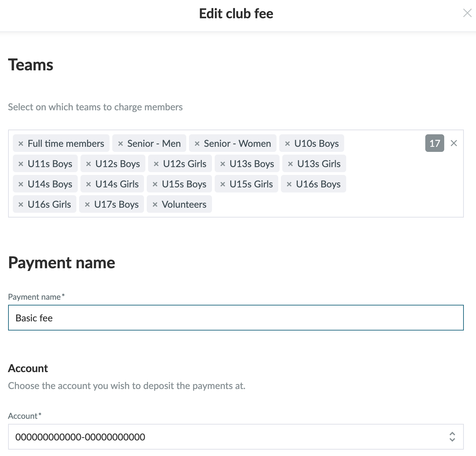476x456 pixels.
Task: Remove the Senior - Women tag
Action: pos(197,143)
